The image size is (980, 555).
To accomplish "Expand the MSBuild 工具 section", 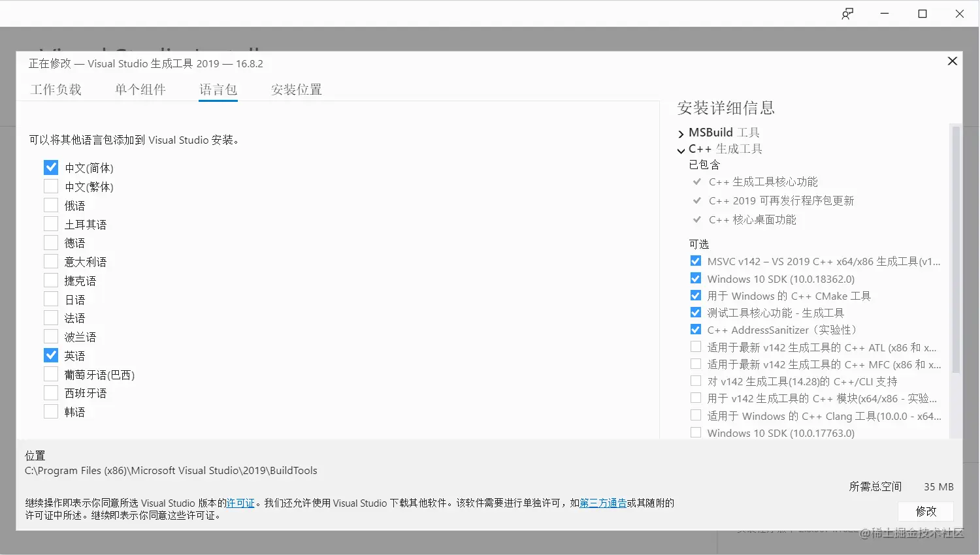I will click(x=681, y=133).
